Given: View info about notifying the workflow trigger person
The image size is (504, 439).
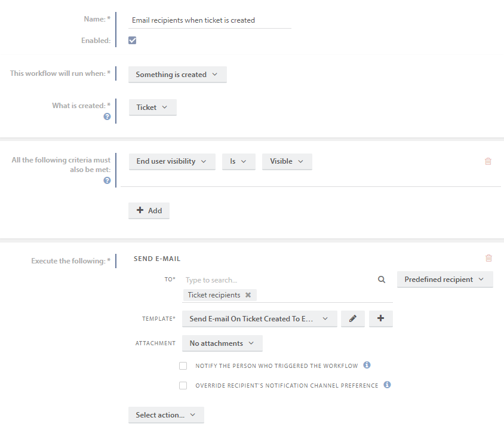Looking at the screenshot, I should (367, 365).
